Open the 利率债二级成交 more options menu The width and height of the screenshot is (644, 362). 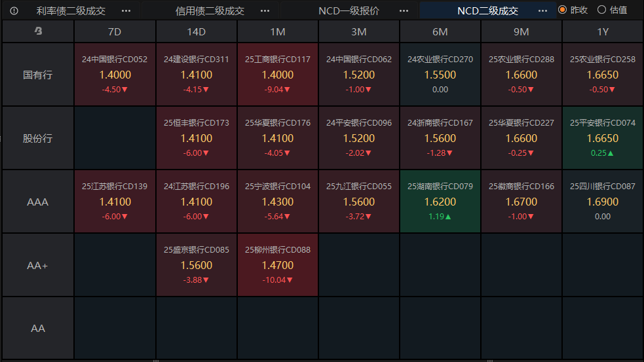pos(126,10)
